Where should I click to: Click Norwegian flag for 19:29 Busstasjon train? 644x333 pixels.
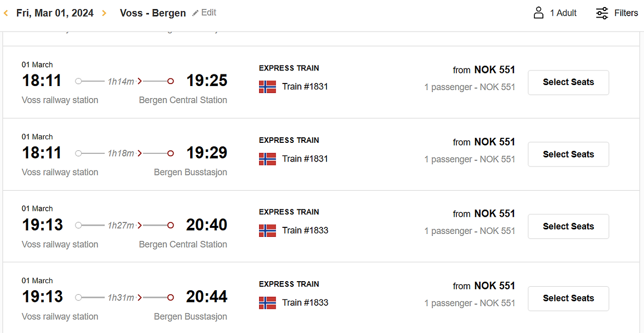(267, 159)
